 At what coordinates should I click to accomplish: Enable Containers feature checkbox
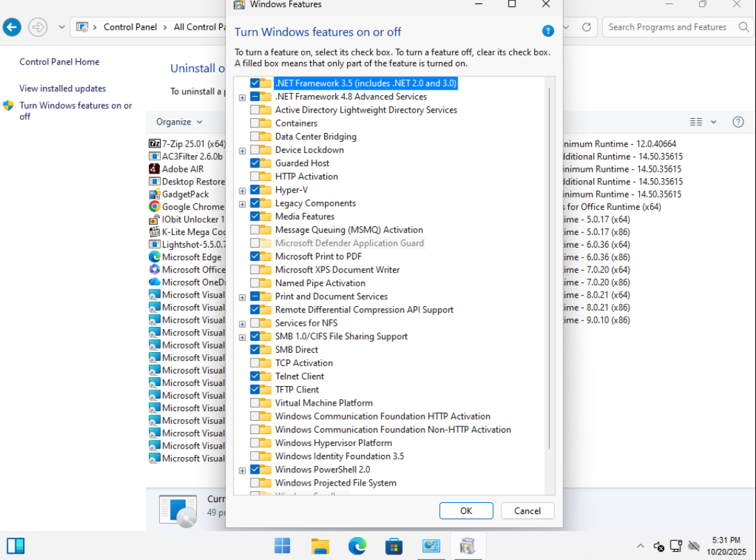pos(255,123)
